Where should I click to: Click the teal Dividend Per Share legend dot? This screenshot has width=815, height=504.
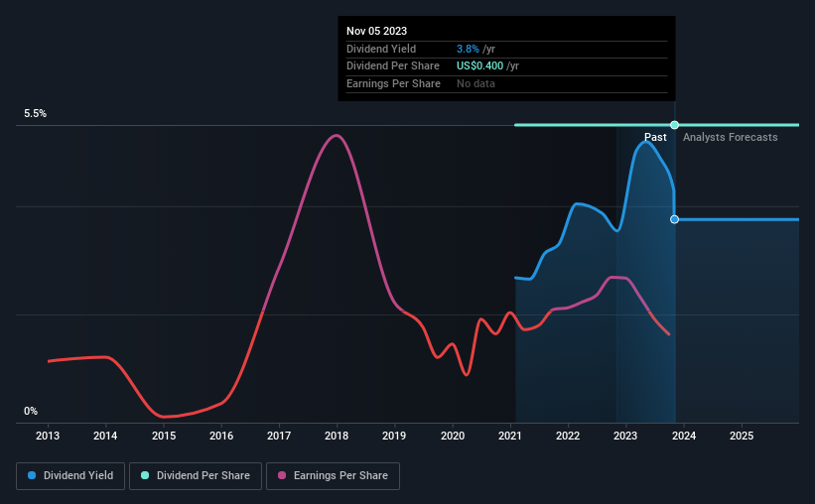coord(145,475)
